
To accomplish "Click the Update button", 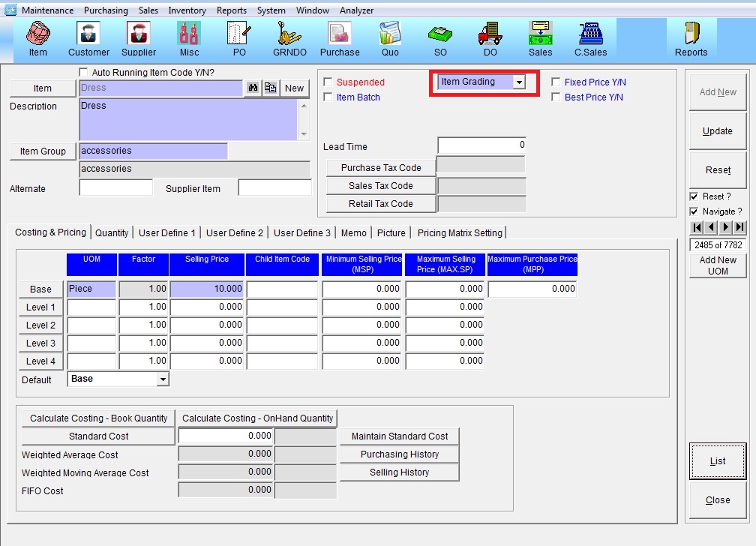I will [x=717, y=131].
